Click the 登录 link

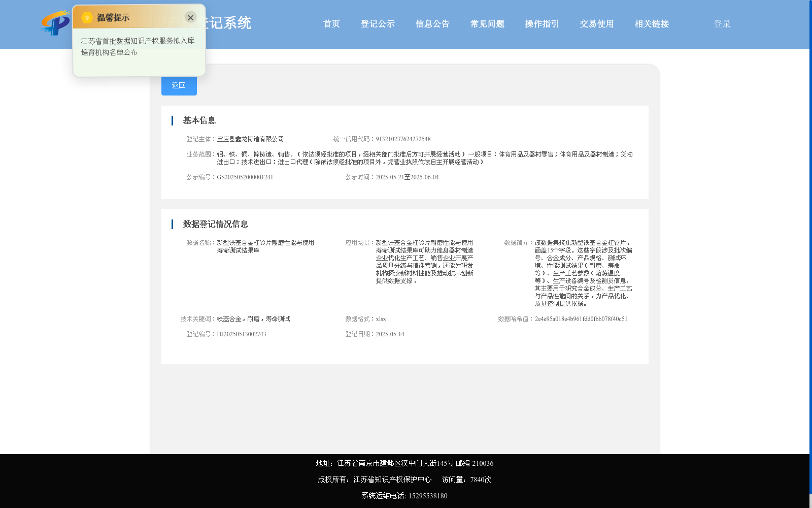click(x=722, y=24)
